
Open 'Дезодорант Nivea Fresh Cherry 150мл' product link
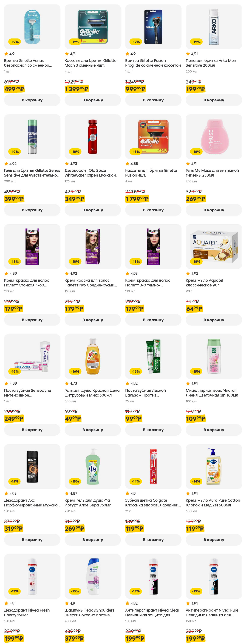point(27,612)
